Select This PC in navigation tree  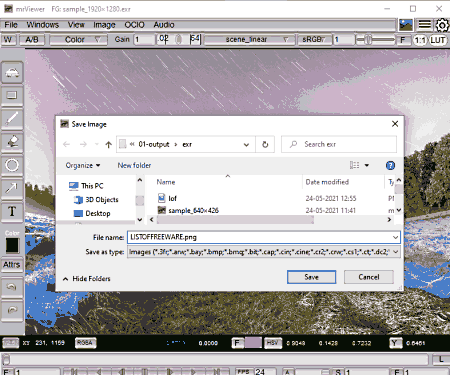86,186
